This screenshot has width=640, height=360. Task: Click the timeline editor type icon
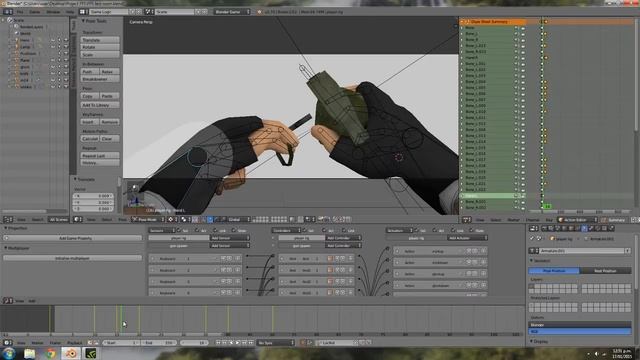(7, 343)
